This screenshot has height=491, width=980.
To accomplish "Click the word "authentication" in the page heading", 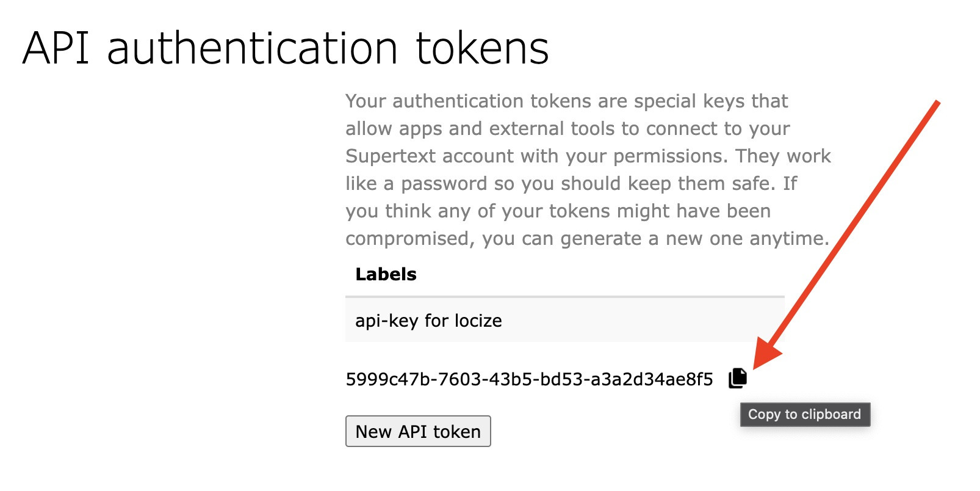I will (253, 48).
